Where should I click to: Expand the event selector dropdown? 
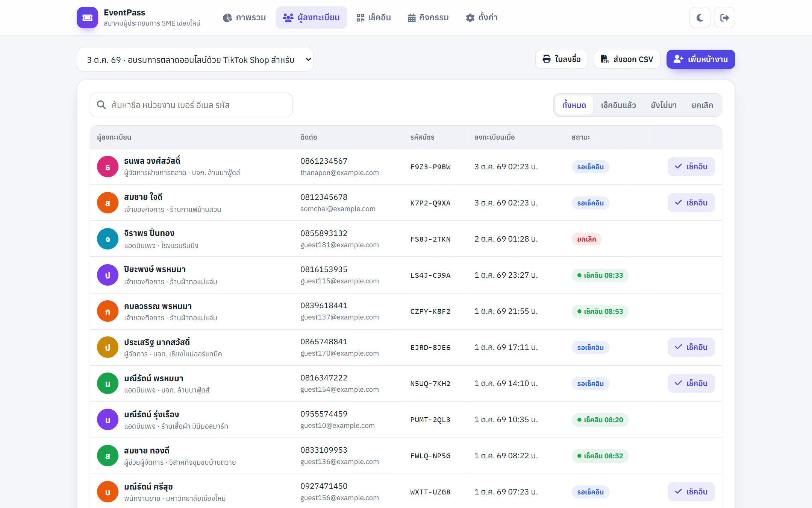click(195, 59)
